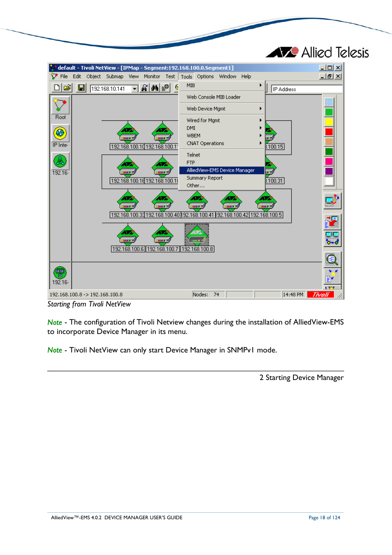Choose Other… menu entry
The width and height of the screenshot is (392, 555).
point(222,186)
